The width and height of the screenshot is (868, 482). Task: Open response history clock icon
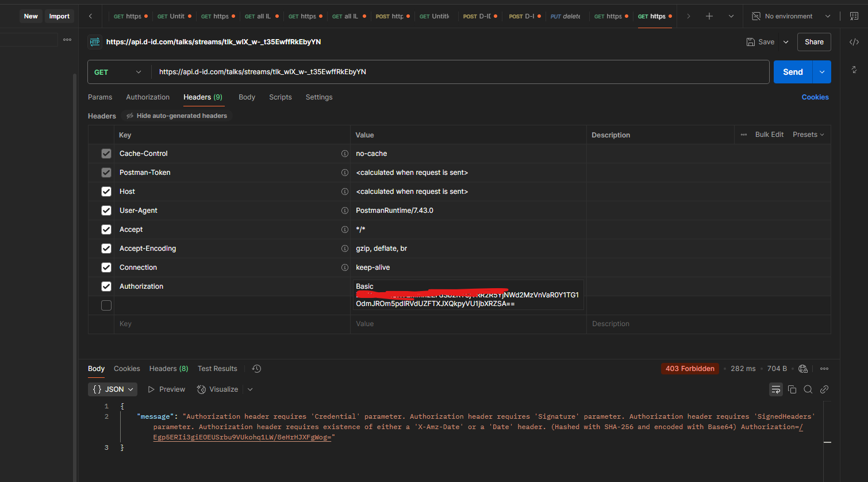pyautogui.click(x=257, y=369)
